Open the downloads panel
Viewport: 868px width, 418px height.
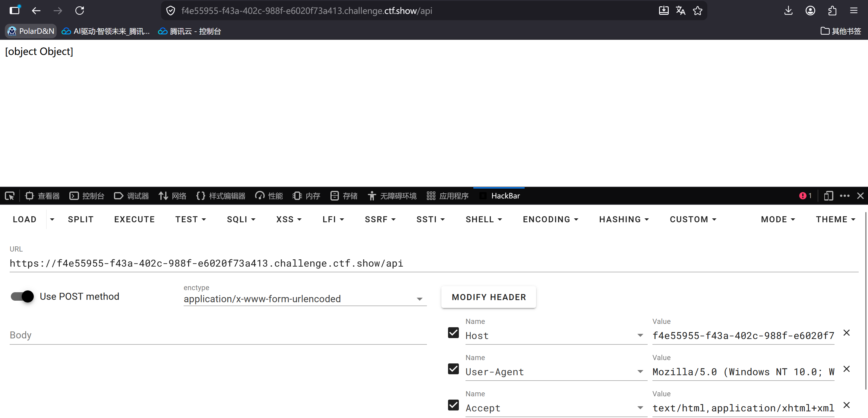coord(788,11)
